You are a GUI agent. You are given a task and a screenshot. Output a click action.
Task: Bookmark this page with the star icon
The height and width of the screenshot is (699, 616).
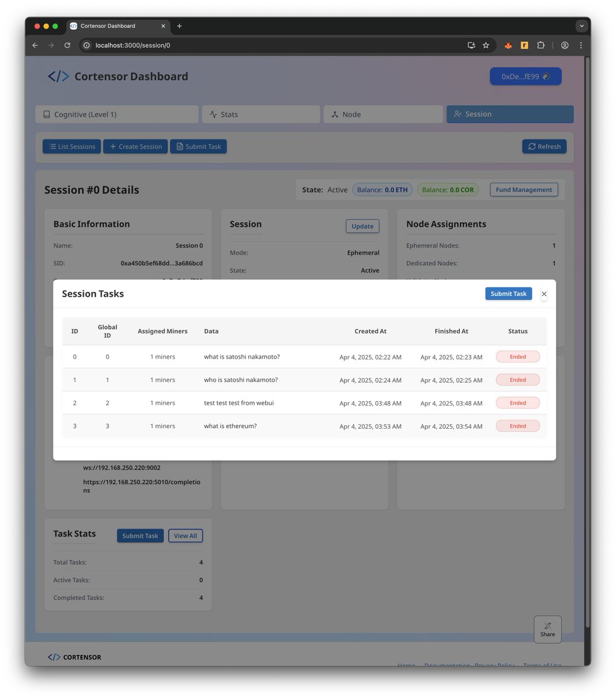click(x=485, y=45)
